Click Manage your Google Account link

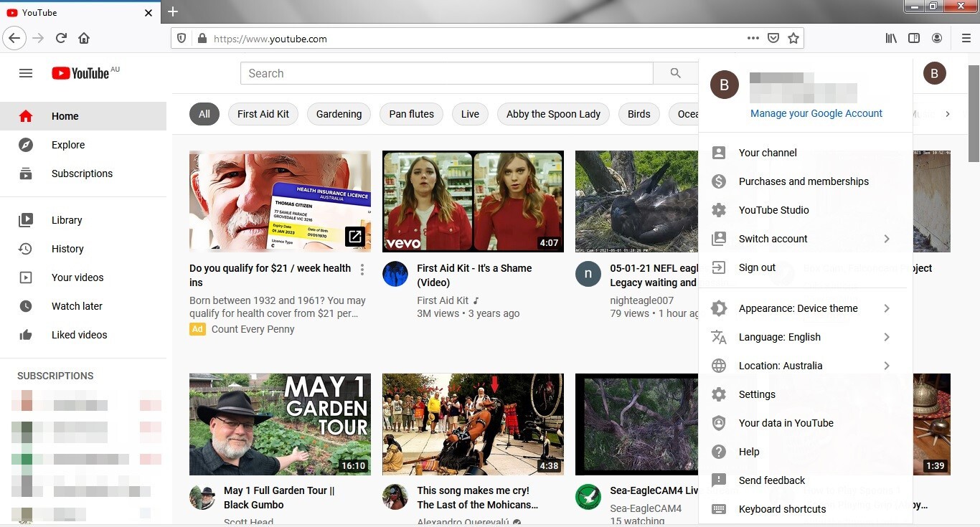(x=816, y=113)
